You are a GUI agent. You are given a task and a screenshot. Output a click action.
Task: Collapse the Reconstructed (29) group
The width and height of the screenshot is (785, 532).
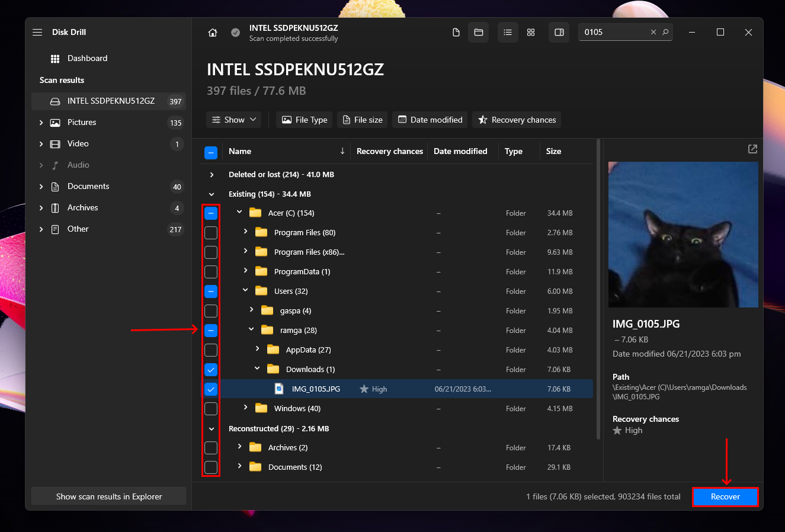click(x=212, y=429)
